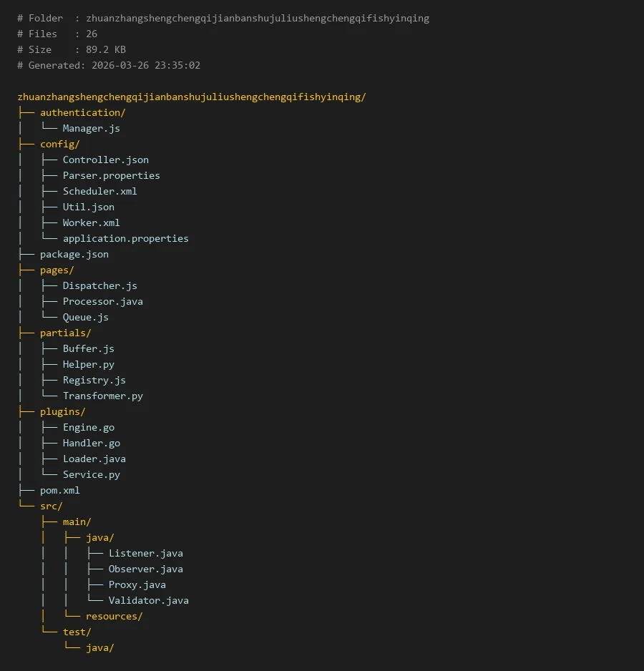Open Transformer.py file
This screenshot has height=671, width=644.
(x=102, y=396)
